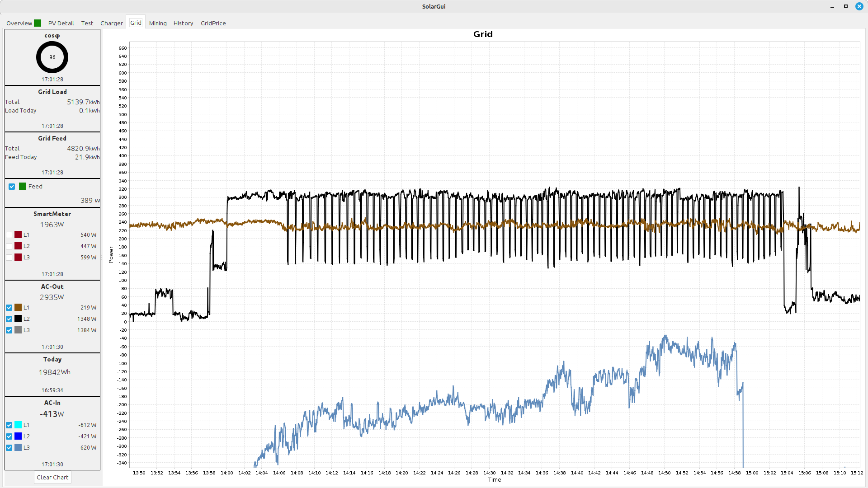The height and width of the screenshot is (488, 868).
Task: Click the AC-Out L1 brown color square
Action: (x=18, y=307)
